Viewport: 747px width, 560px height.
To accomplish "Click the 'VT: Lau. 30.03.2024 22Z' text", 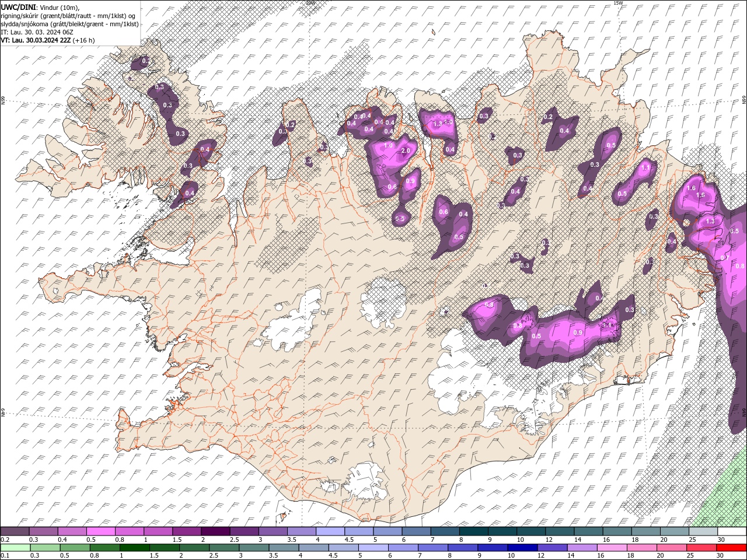I will pos(36,40).
